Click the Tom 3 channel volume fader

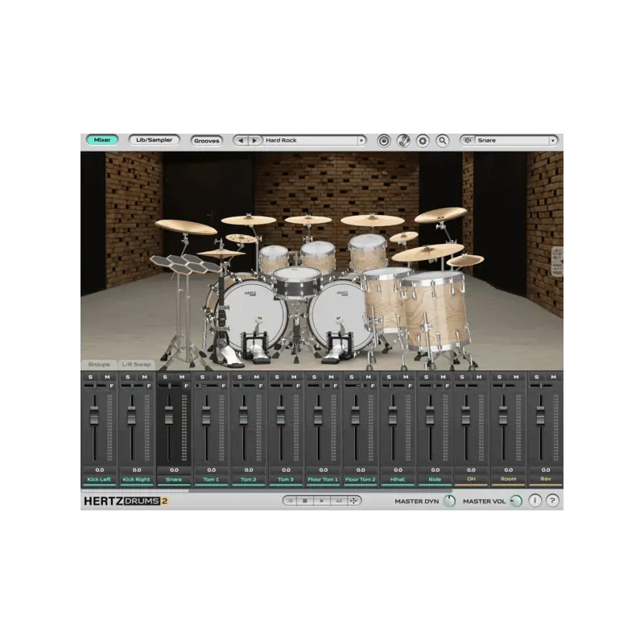click(280, 415)
